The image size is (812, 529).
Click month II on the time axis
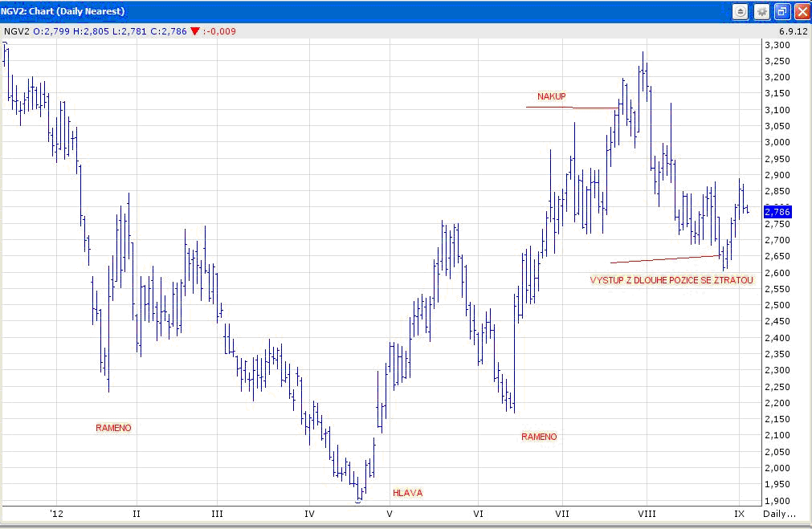tap(137, 514)
